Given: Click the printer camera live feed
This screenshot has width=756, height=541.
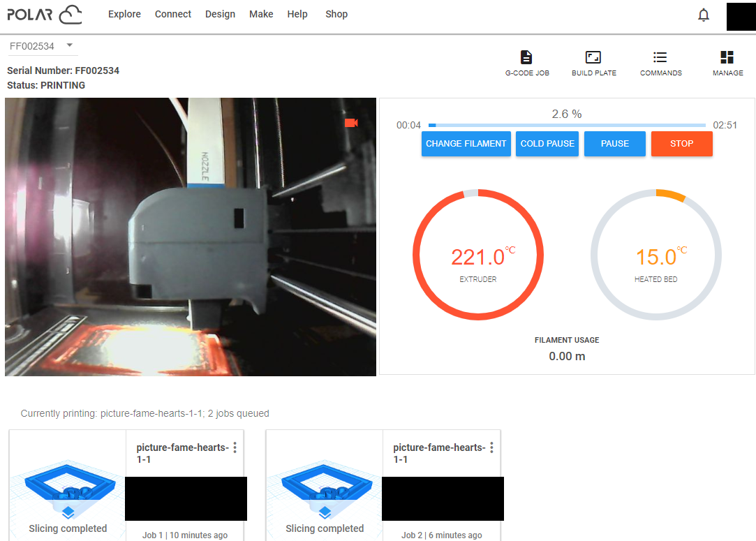Looking at the screenshot, I should (x=191, y=237).
